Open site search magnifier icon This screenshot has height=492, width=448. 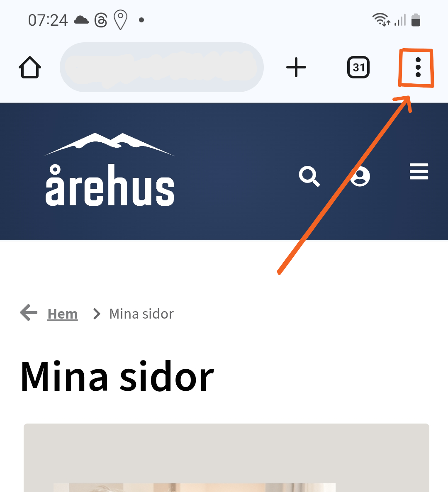(x=309, y=176)
